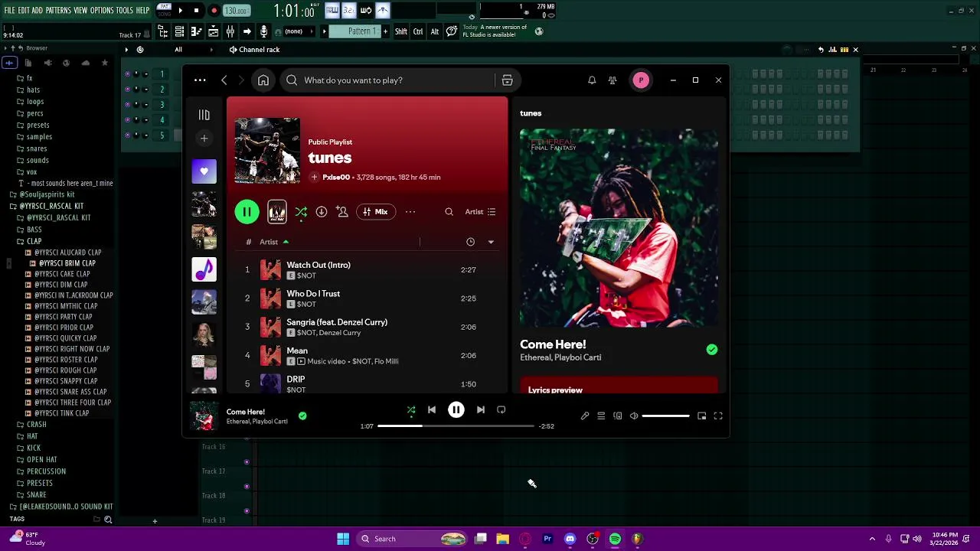Pause playback in bottom player

(456, 410)
